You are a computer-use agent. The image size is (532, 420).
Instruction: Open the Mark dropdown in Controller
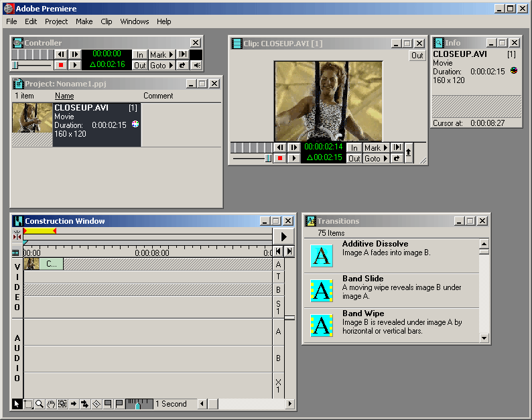click(x=162, y=54)
